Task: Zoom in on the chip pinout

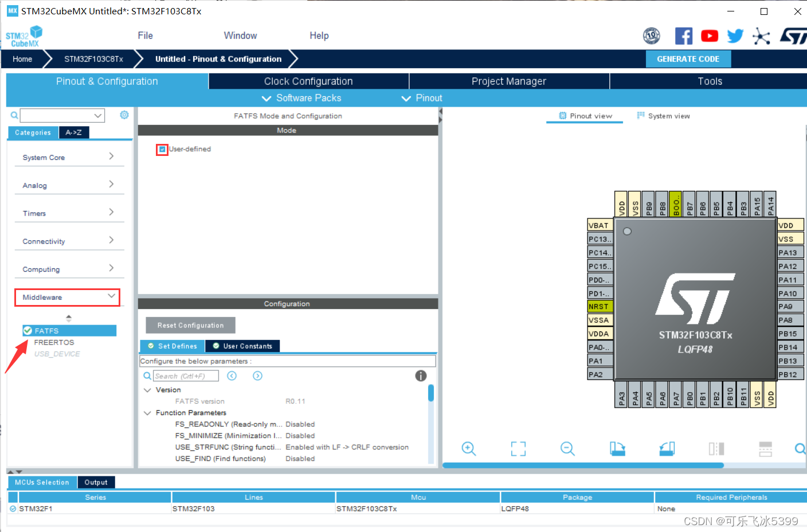Action: pyautogui.click(x=469, y=449)
